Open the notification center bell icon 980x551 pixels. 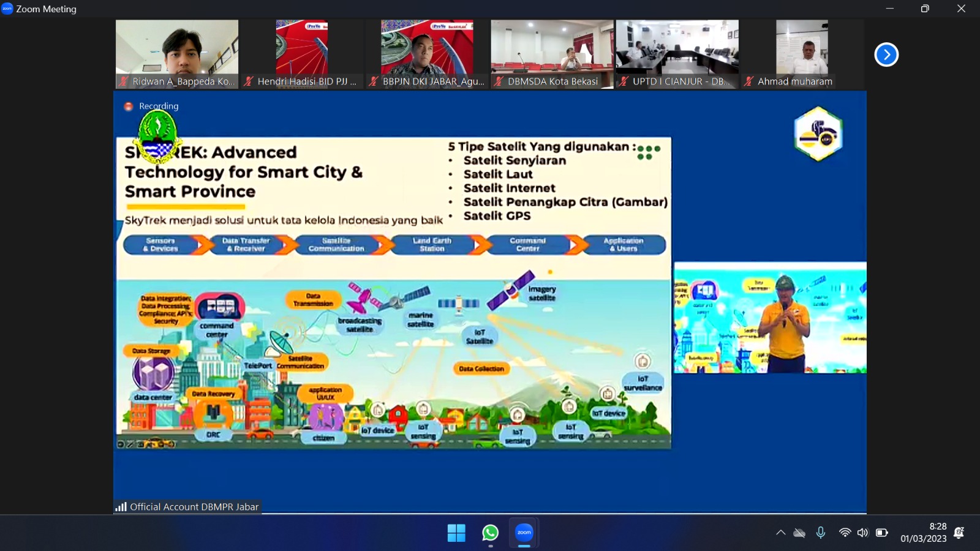[x=959, y=533]
